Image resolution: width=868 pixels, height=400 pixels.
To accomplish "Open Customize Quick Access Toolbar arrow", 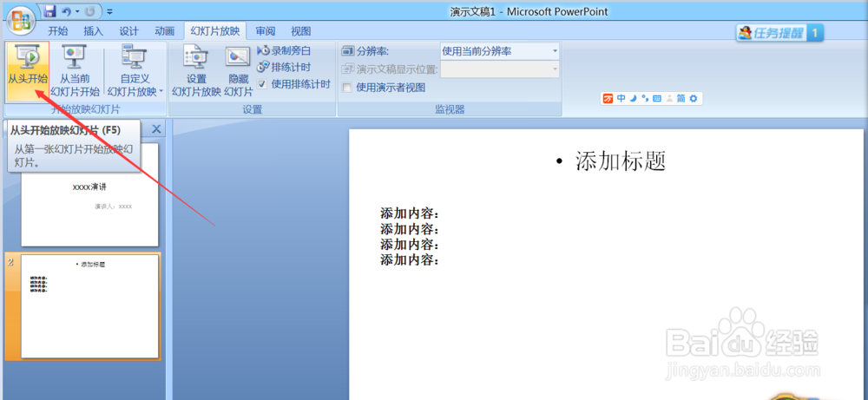I will point(109,11).
